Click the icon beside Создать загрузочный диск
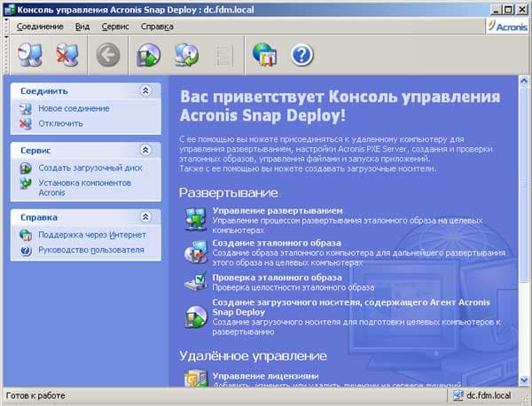 [26, 168]
